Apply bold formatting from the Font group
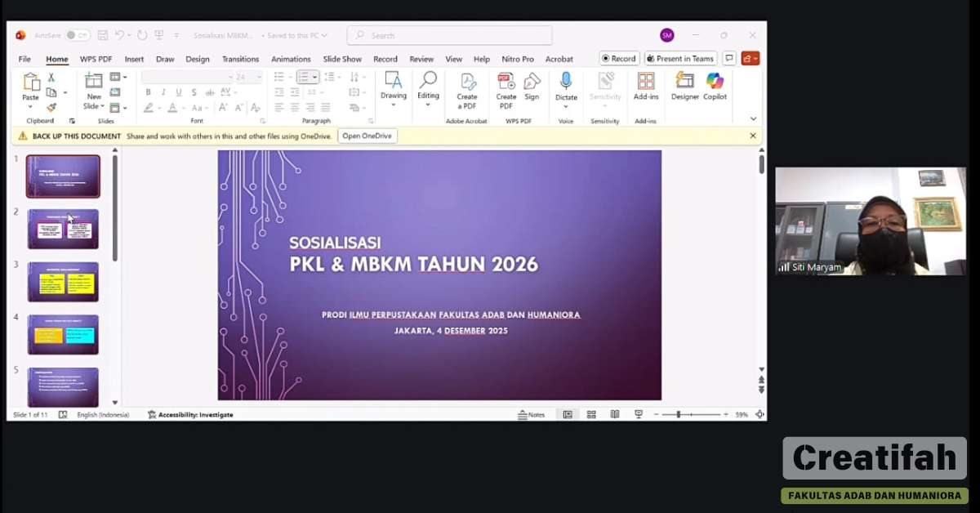This screenshot has width=980, height=513. pyautogui.click(x=148, y=92)
